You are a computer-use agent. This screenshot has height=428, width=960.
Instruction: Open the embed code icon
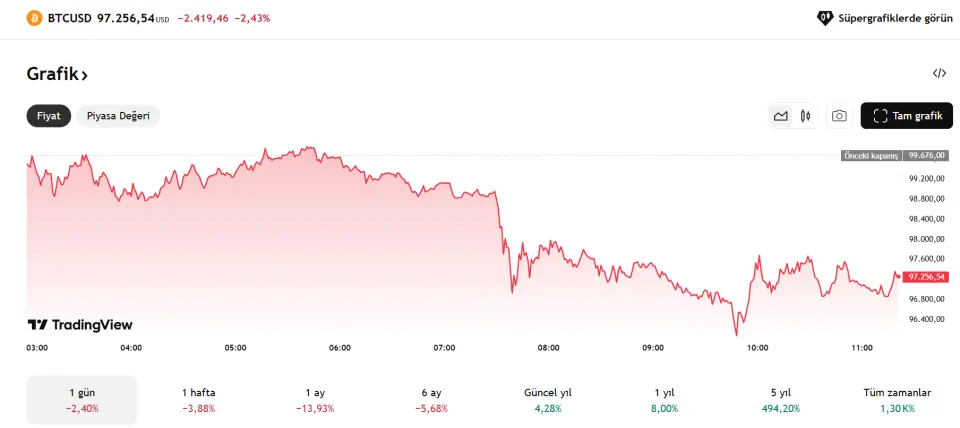[939, 73]
